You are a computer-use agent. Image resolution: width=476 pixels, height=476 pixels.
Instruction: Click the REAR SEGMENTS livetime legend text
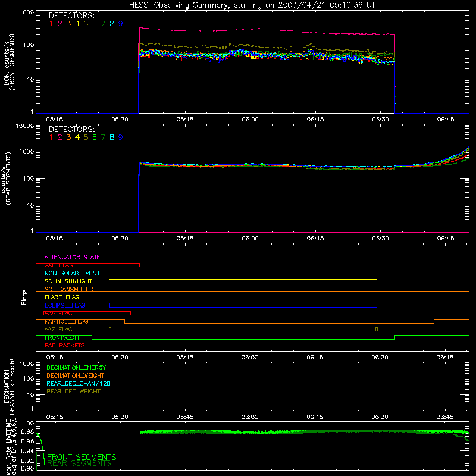[79, 464]
